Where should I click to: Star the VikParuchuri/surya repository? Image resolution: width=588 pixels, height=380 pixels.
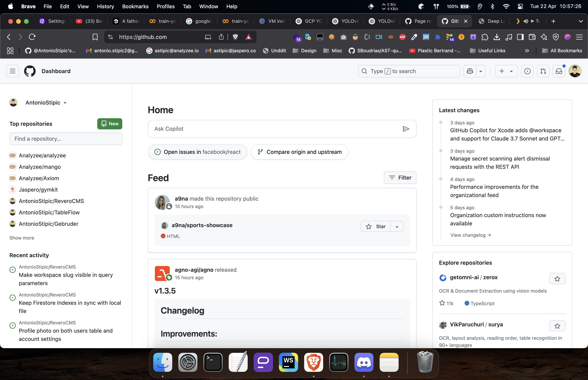(x=557, y=326)
